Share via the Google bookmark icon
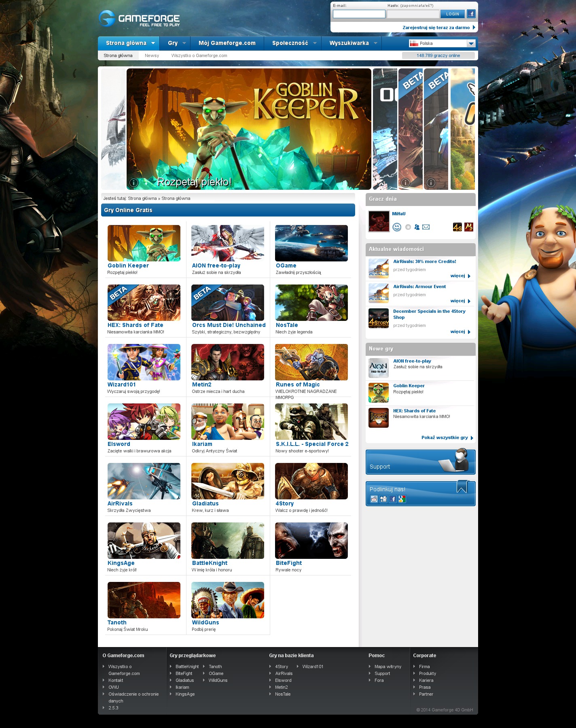 click(402, 499)
